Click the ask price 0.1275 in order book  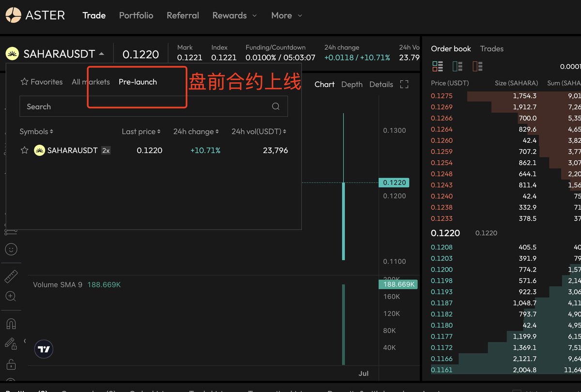coord(442,96)
